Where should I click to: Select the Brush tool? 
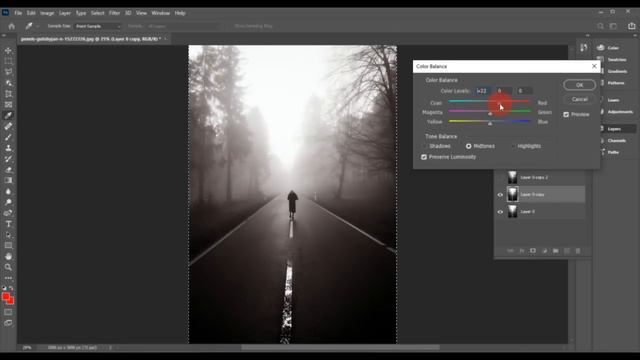(x=8, y=137)
